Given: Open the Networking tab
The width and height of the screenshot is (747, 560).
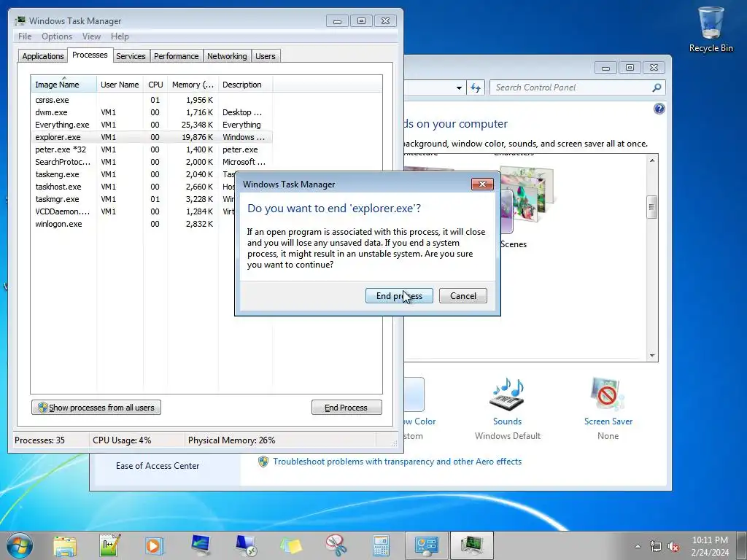Looking at the screenshot, I should [x=227, y=56].
